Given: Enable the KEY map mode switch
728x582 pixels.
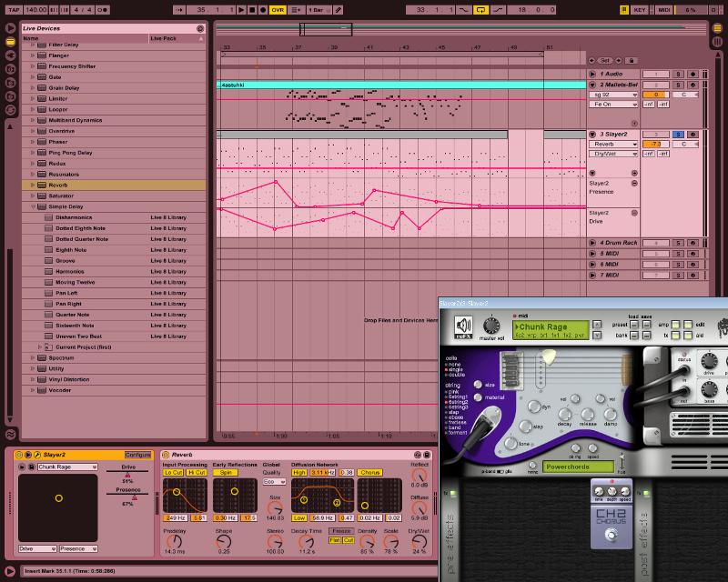Looking at the screenshot, I should [640, 10].
